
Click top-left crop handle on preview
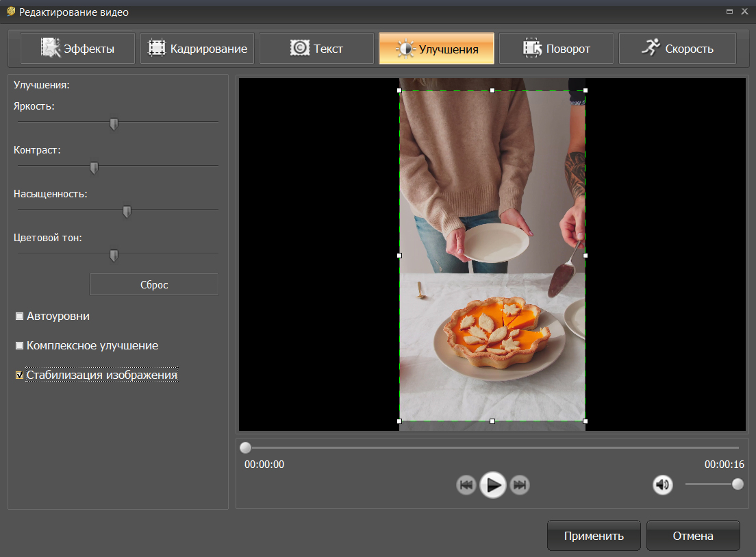(399, 90)
